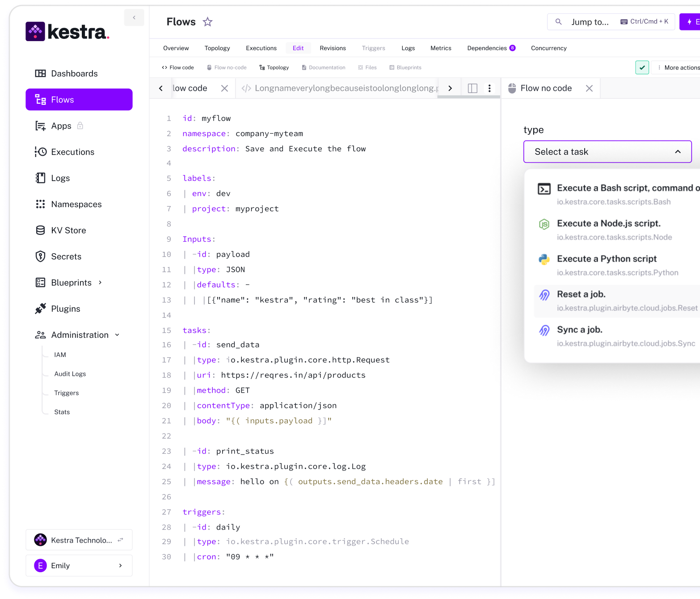Click tenant switch arrows beside Kestra Technolo...

120,540
